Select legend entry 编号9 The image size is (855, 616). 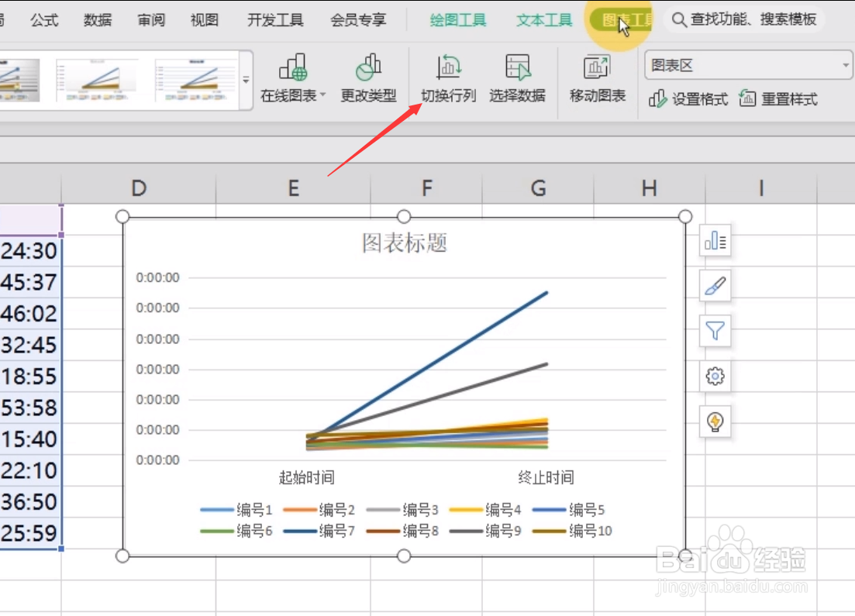(x=485, y=531)
